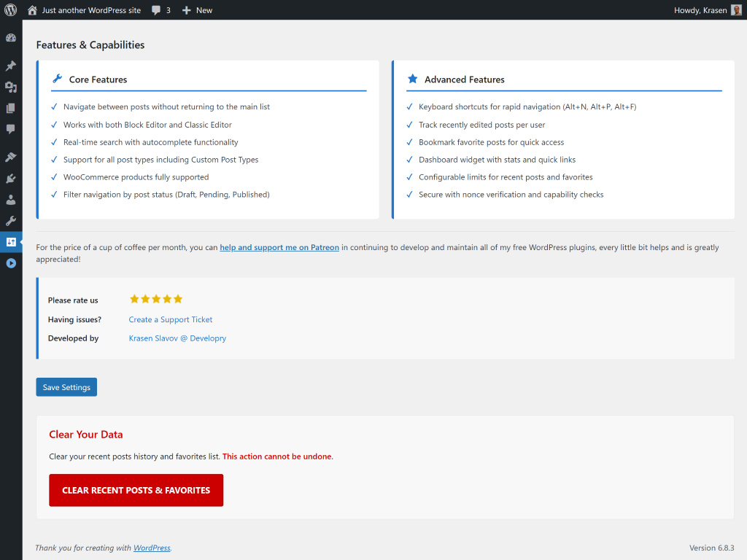
Task: Open Pages icon in sidebar
Action: pos(11,108)
